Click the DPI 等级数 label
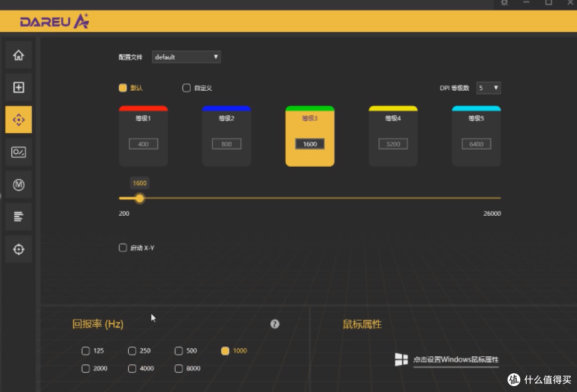Viewport: 577px width, 392px height. click(x=455, y=88)
